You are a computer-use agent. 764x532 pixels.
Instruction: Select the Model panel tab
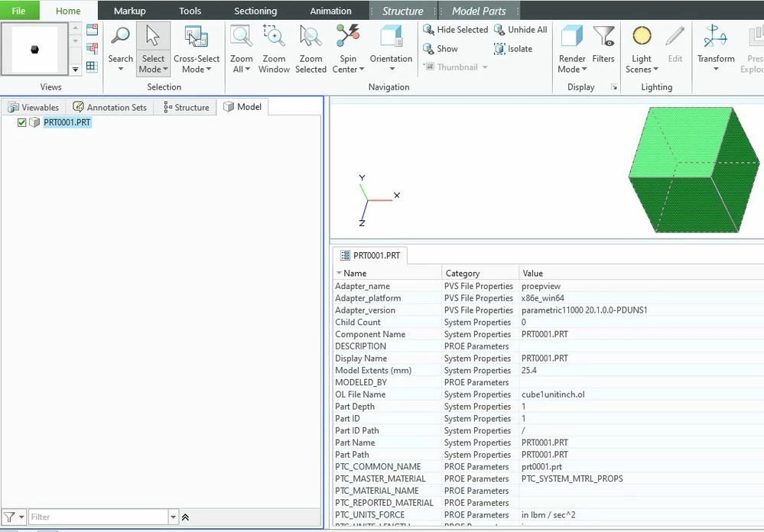[x=242, y=107]
